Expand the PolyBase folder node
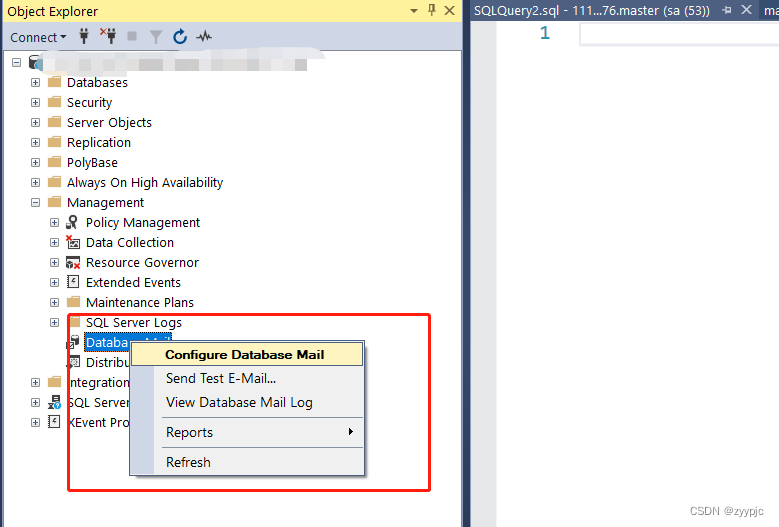 coord(35,162)
